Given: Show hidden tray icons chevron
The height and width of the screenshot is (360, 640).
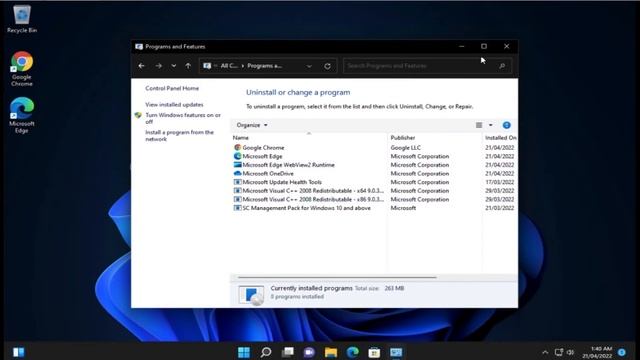Looking at the screenshot, I should click(545, 352).
